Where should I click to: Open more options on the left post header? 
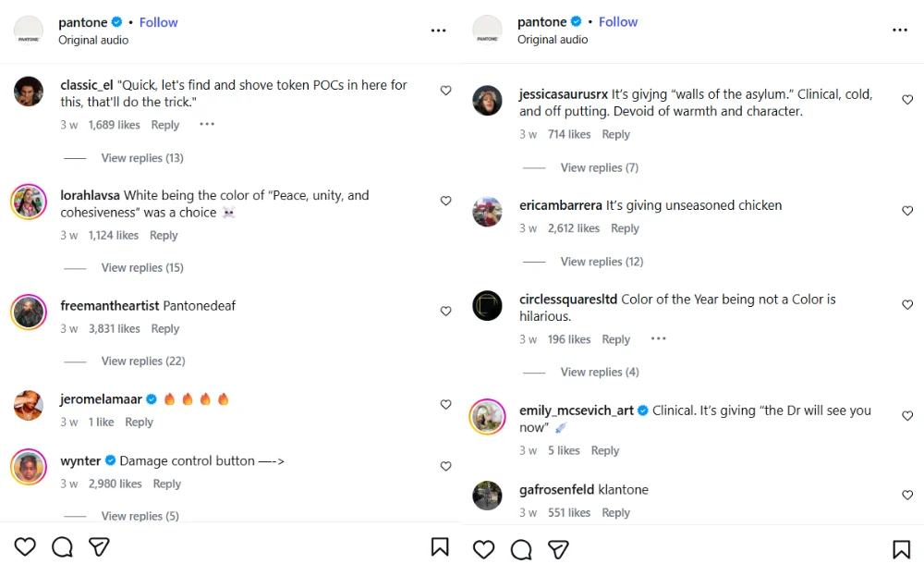(x=438, y=31)
